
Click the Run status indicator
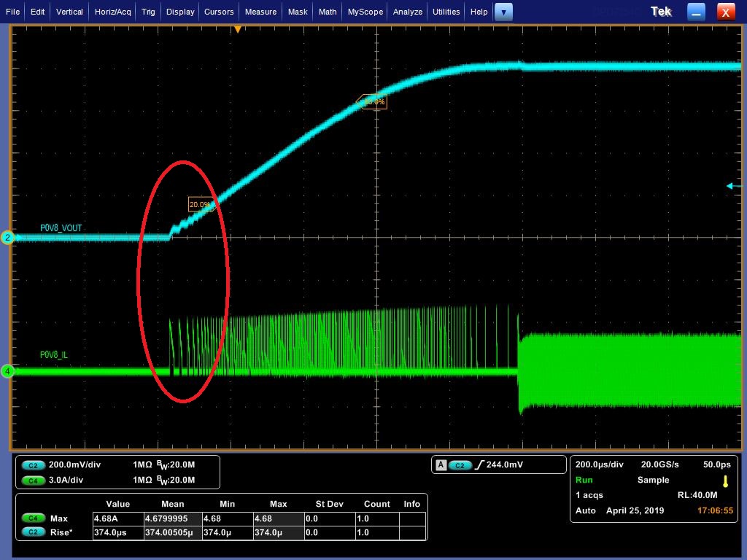pos(584,480)
